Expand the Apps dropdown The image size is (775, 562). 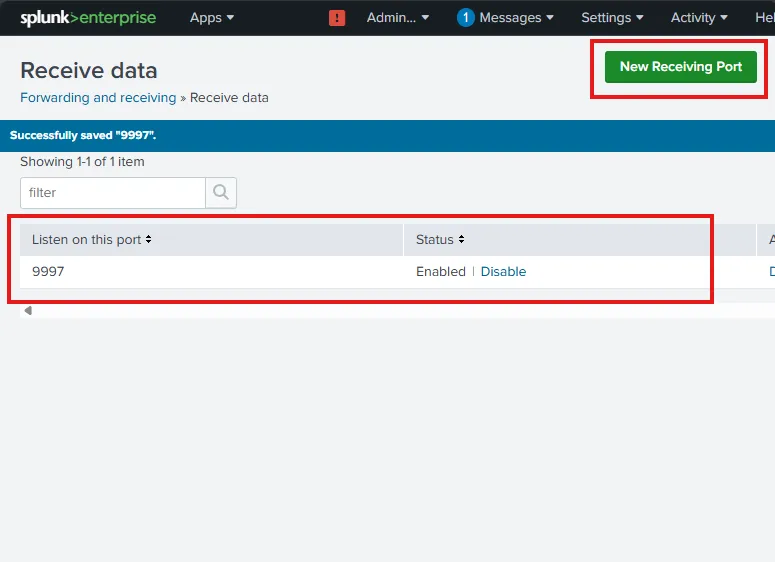point(212,18)
